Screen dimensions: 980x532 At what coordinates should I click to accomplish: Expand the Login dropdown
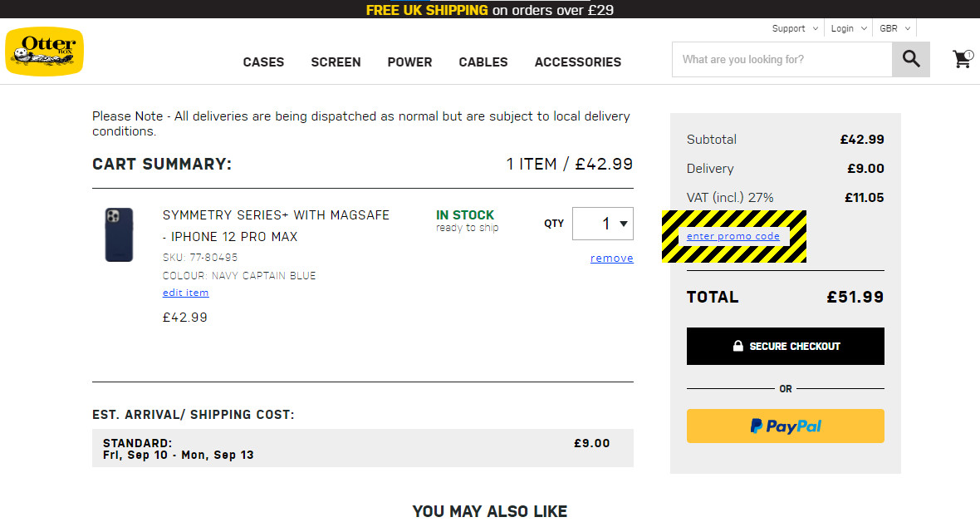click(848, 28)
